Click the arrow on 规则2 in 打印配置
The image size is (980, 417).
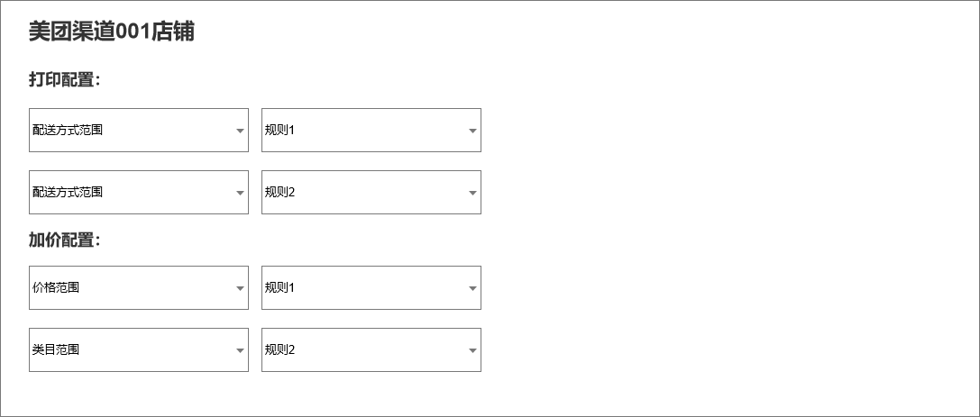click(472, 193)
